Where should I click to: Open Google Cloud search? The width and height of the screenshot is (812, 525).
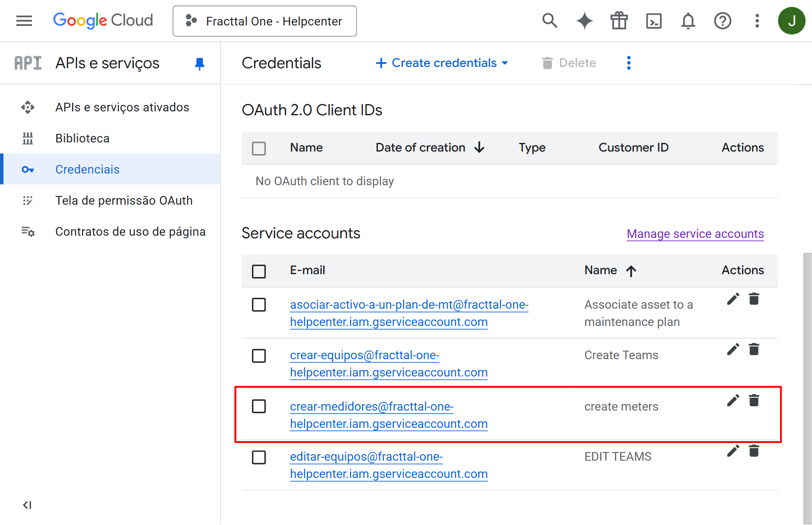point(550,20)
